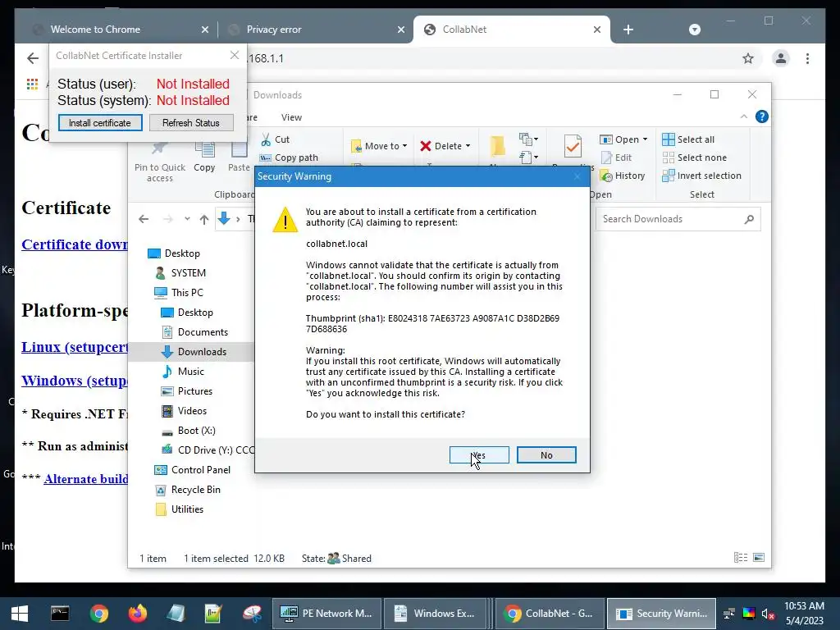The image size is (840, 630).
Task: Open the Linux setup script link
Action: pyautogui.click(x=75, y=347)
